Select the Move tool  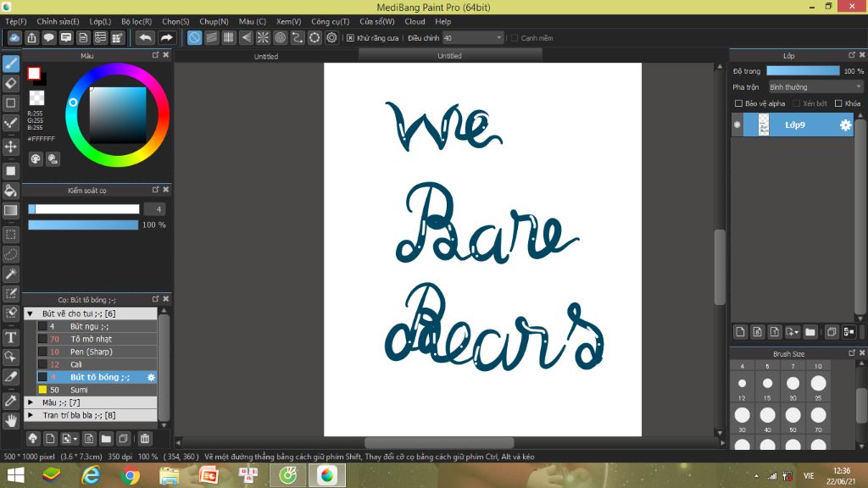click(10, 147)
